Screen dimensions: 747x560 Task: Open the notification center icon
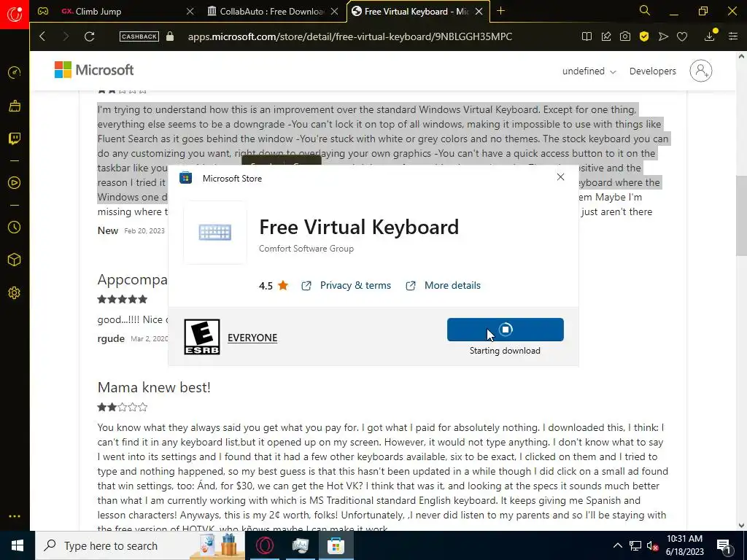click(x=724, y=545)
